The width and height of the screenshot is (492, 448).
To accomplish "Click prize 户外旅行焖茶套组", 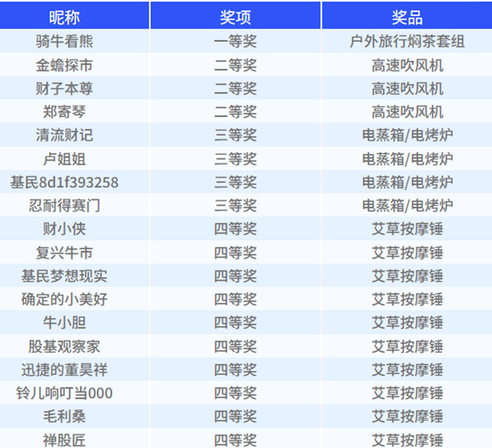I will (407, 42).
